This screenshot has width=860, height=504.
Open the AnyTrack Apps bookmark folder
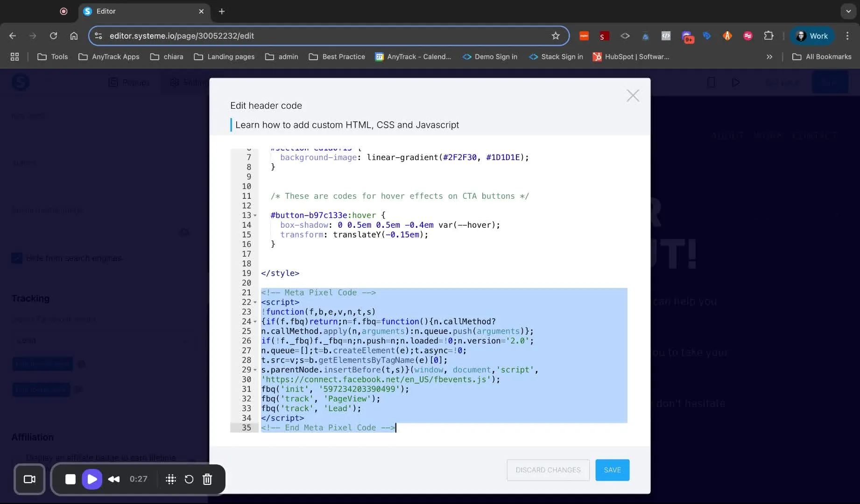click(109, 56)
